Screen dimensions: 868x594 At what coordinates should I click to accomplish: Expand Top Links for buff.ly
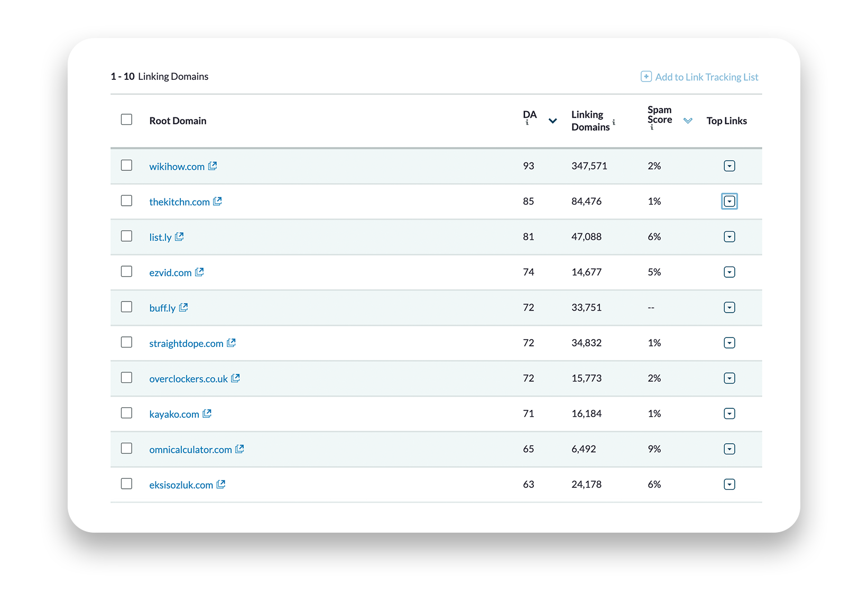730,307
